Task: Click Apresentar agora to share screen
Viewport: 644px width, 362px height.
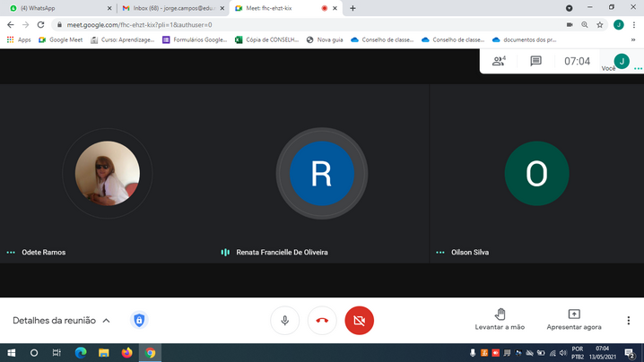Action: coord(574,320)
